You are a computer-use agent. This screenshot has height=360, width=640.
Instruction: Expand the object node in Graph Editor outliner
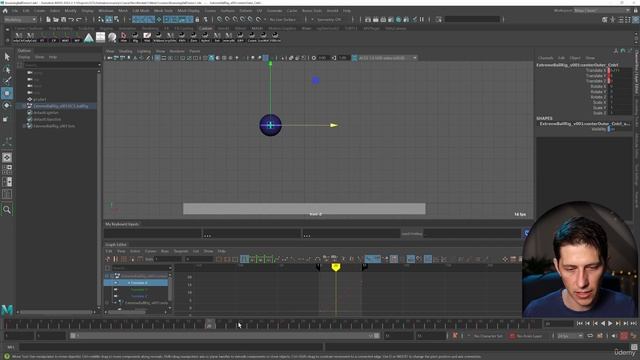(112, 276)
